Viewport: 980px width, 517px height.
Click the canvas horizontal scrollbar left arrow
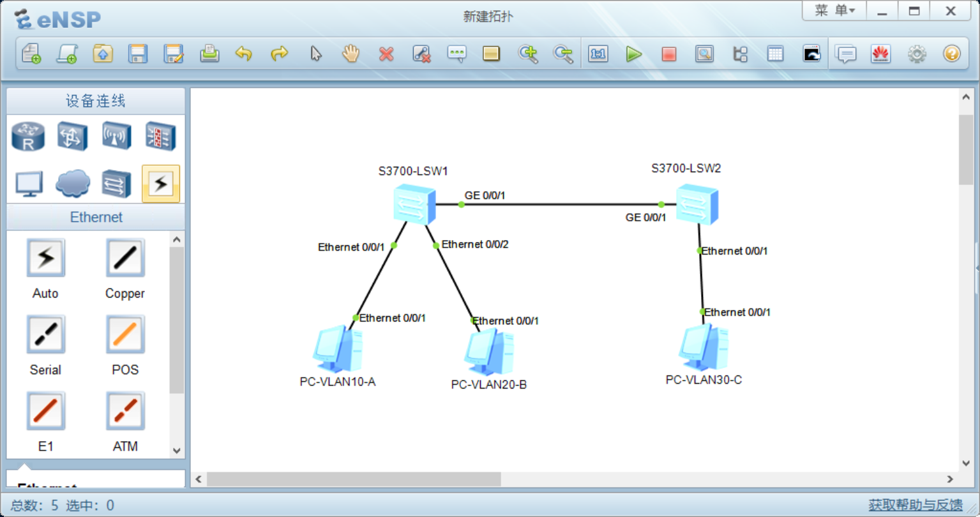(199, 479)
